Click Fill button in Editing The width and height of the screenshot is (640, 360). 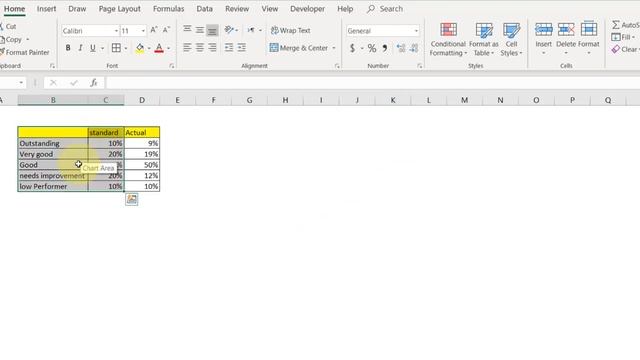pyautogui.click(x=623, y=37)
